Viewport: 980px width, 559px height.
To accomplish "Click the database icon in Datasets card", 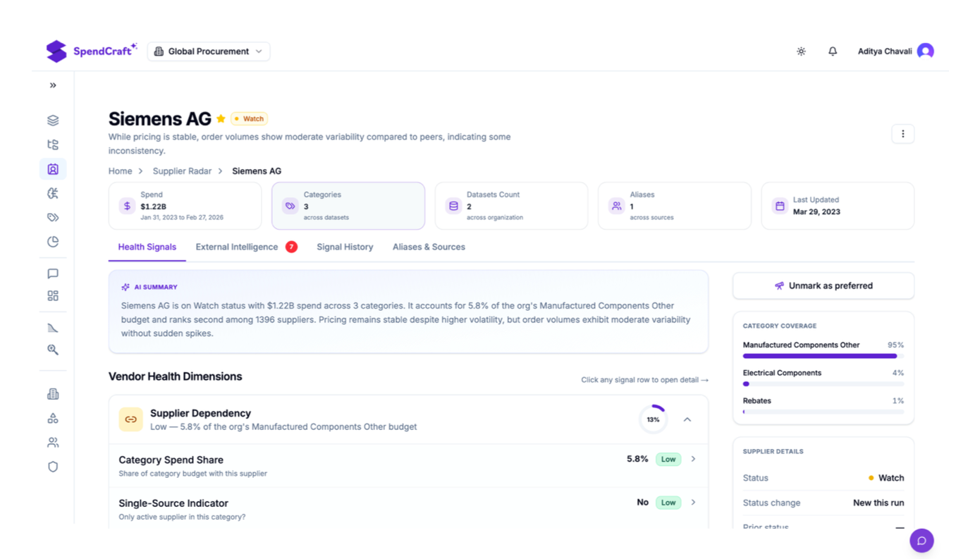I will [453, 206].
